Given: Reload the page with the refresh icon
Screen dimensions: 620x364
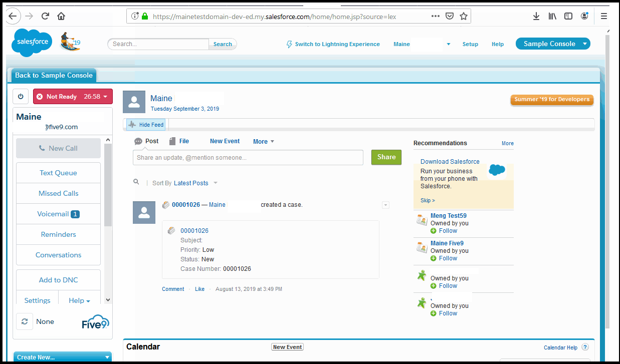Looking at the screenshot, I should 45,16.
